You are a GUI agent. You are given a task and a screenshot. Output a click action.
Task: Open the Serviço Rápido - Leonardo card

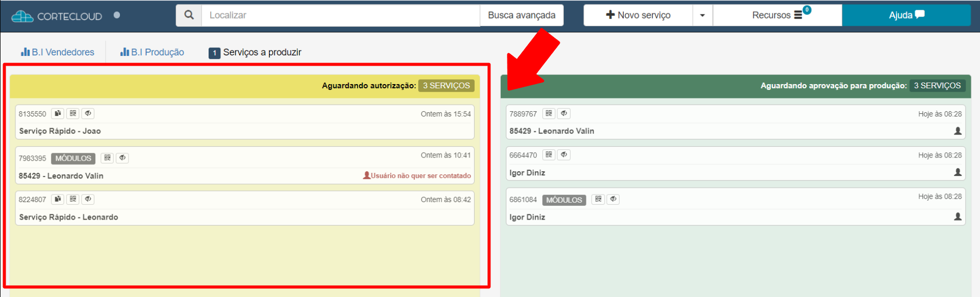[244, 208]
